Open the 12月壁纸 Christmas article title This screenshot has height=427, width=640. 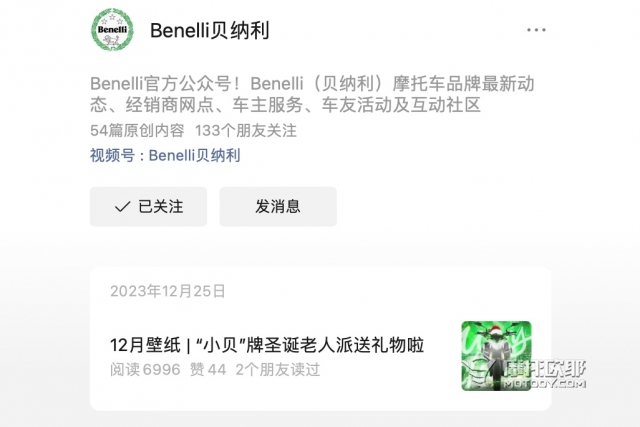[x=267, y=345]
